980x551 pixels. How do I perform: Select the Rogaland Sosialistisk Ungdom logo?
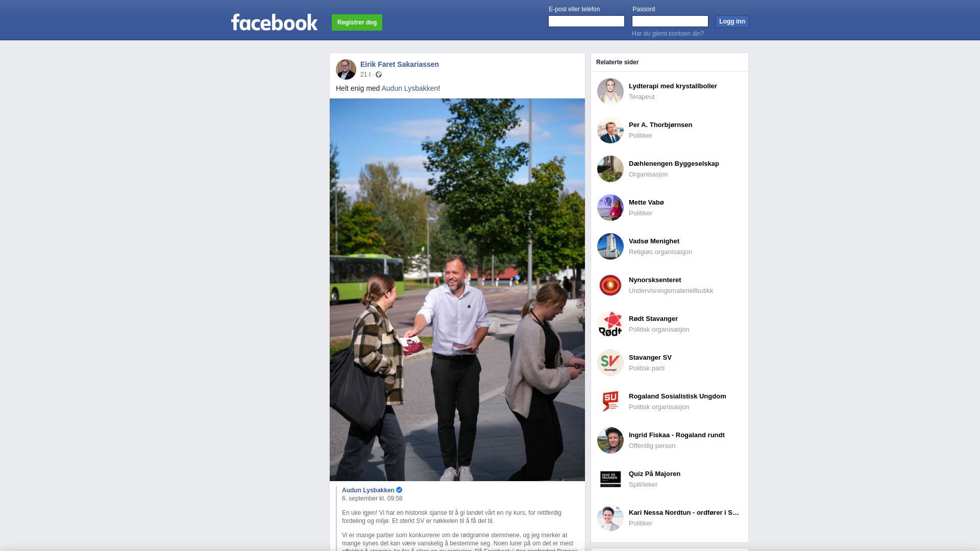pyautogui.click(x=610, y=402)
